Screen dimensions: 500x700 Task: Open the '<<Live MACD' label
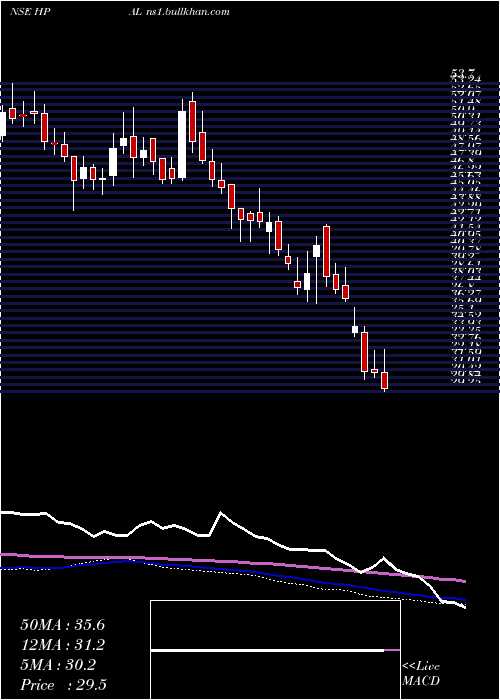pyautogui.click(x=421, y=674)
